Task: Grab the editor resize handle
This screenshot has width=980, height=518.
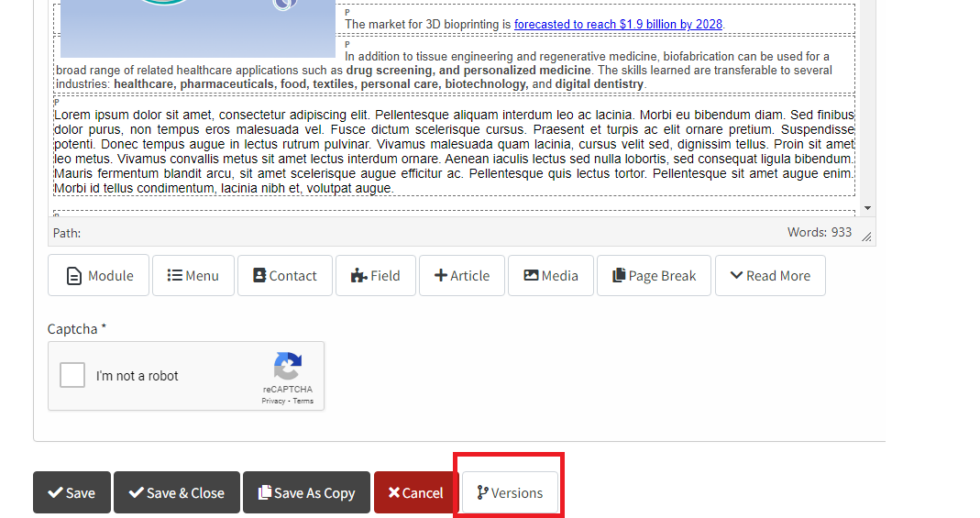Action: pyautogui.click(x=867, y=237)
